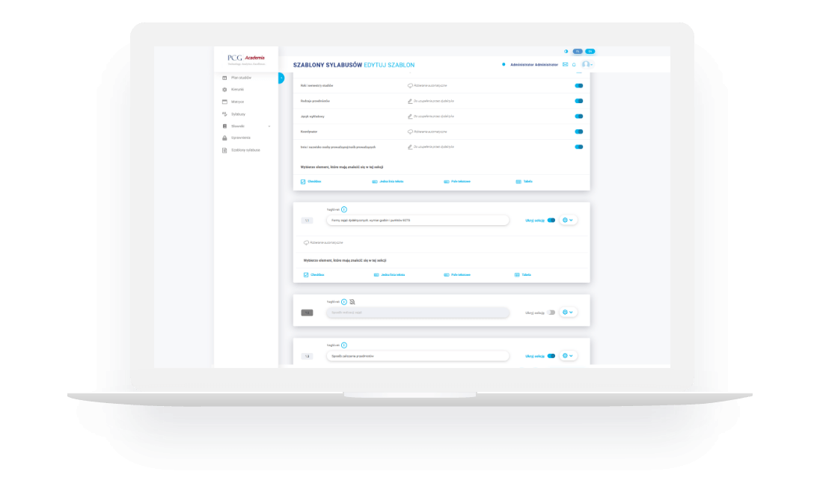Go to Plan studiów in sidebar

click(239, 77)
